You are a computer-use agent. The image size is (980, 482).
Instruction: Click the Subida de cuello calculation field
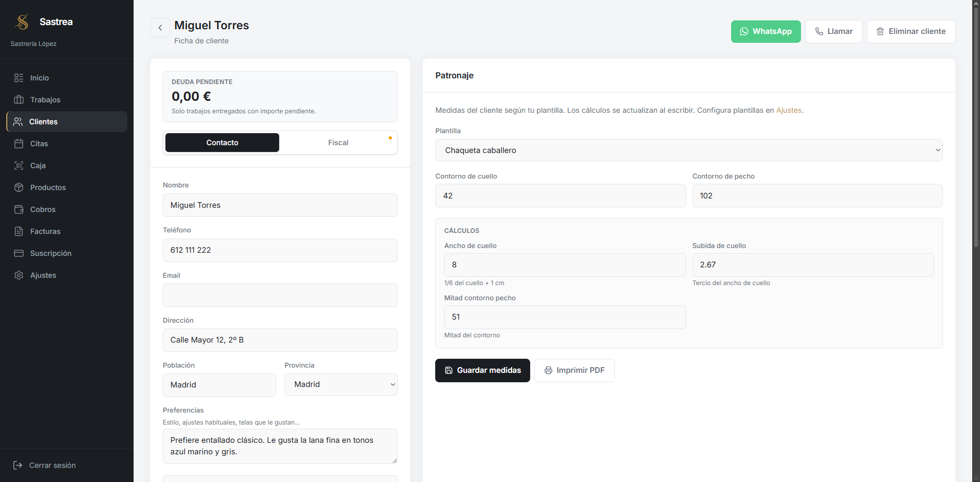coord(813,265)
